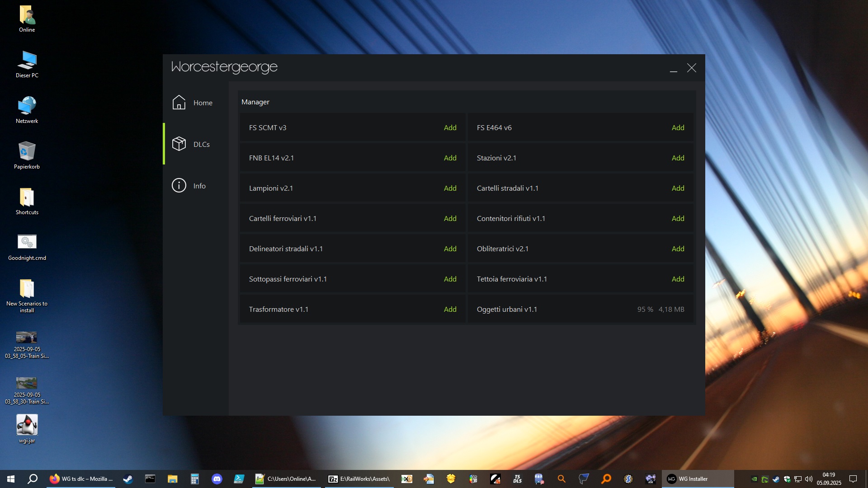Add Stazioni v2.1 item
The image size is (868, 488).
coord(678,158)
